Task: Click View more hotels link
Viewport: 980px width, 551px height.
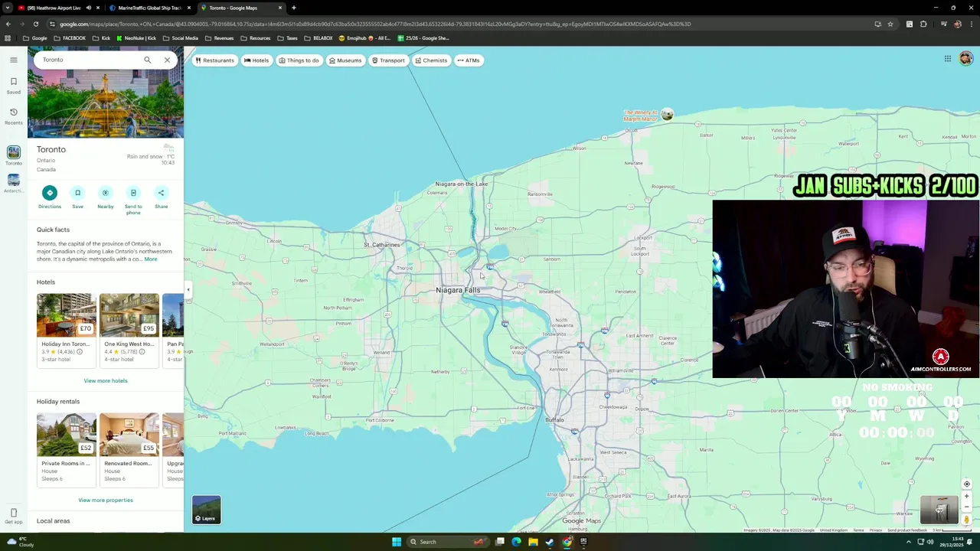Action: point(106,380)
